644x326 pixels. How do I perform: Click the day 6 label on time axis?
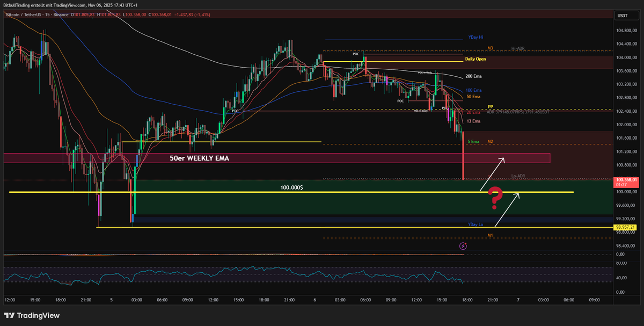[315, 300]
